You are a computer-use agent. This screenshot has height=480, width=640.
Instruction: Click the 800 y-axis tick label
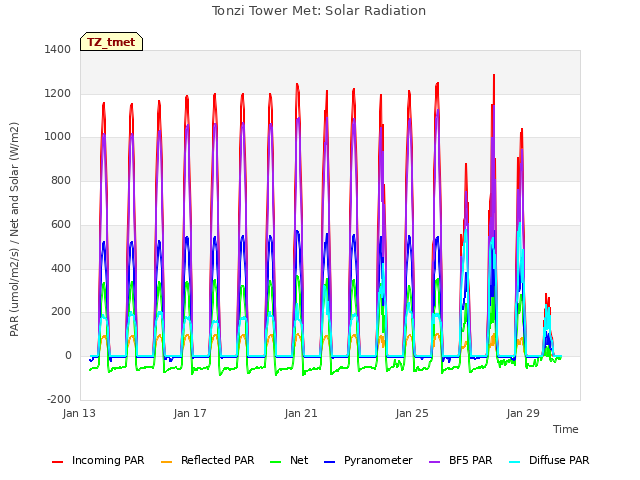(61, 180)
